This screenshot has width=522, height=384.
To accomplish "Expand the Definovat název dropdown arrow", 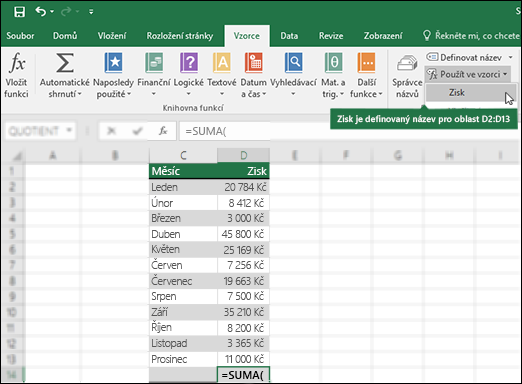I will click(511, 57).
